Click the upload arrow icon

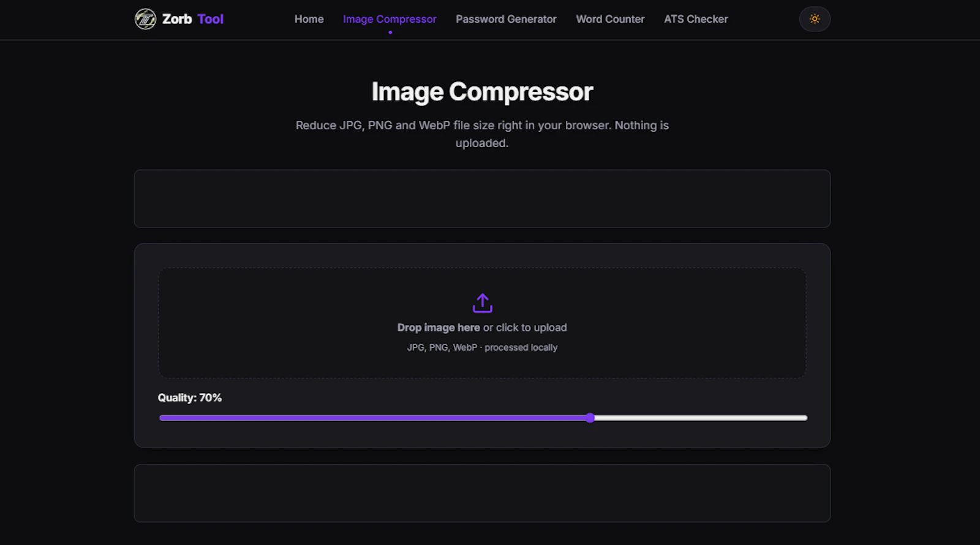pos(482,303)
